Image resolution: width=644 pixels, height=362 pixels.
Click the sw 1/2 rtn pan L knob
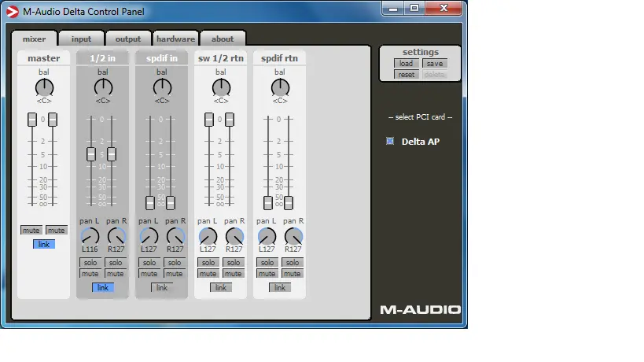[x=208, y=237]
